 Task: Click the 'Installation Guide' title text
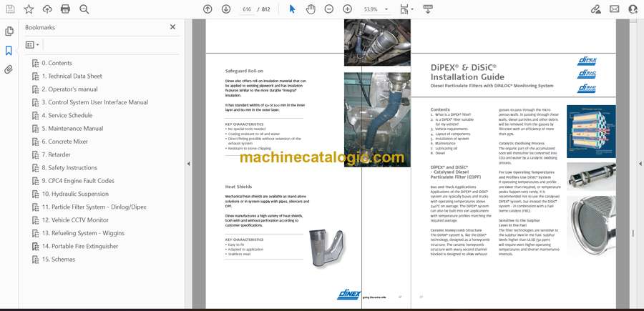pyautogui.click(x=467, y=76)
